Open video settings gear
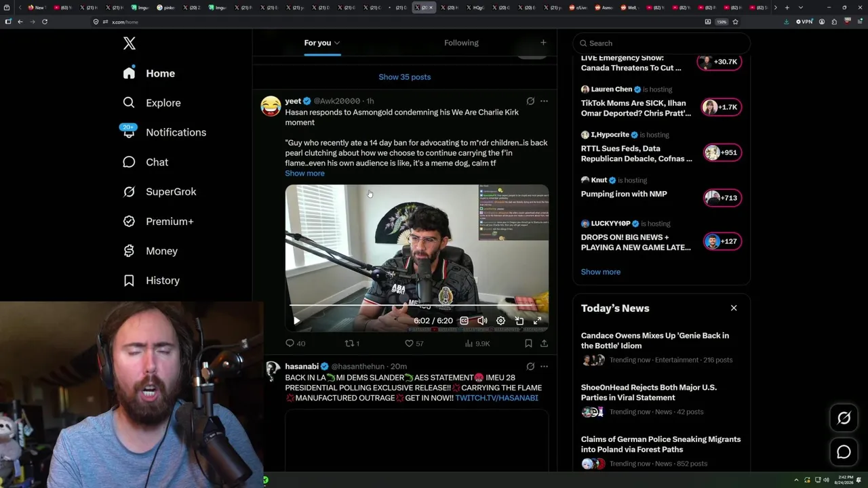The height and width of the screenshot is (488, 868). coord(500,321)
